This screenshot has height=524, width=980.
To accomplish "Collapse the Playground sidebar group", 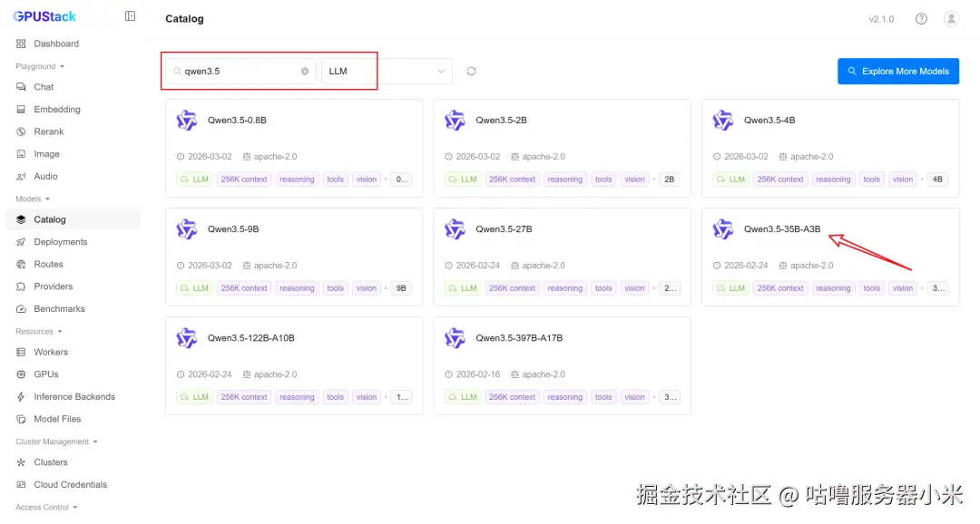I will tap(40, 66).
